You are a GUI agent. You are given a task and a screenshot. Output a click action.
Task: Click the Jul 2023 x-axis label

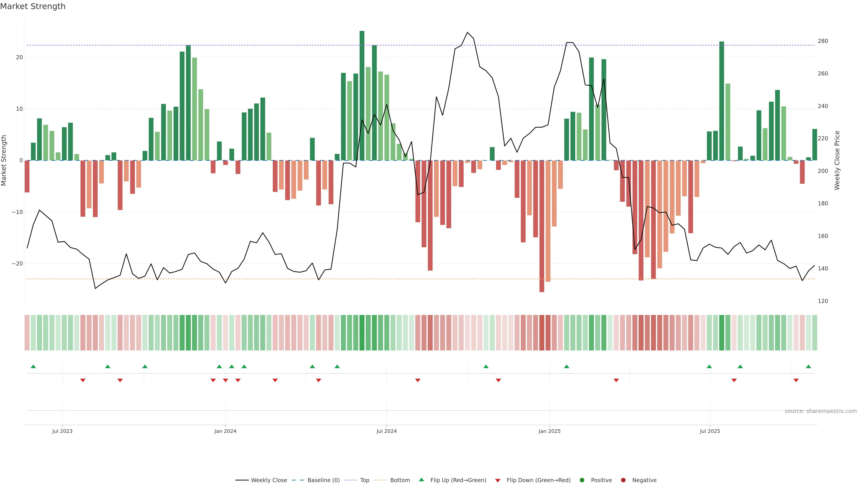[62, 431]
